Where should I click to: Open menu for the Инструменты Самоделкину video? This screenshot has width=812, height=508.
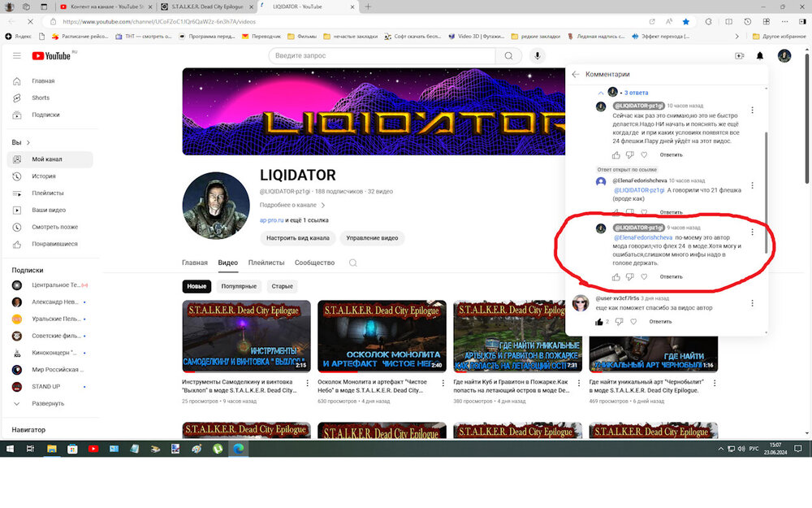point(307,383)
